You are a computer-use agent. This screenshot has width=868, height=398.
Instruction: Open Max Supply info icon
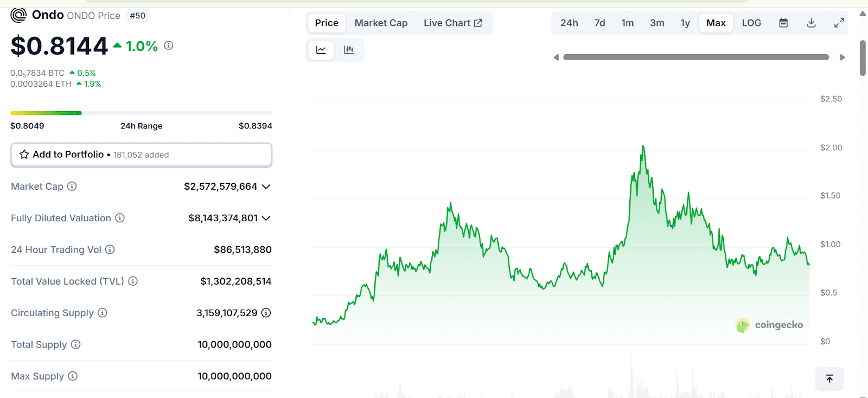(x=73, y=376)
